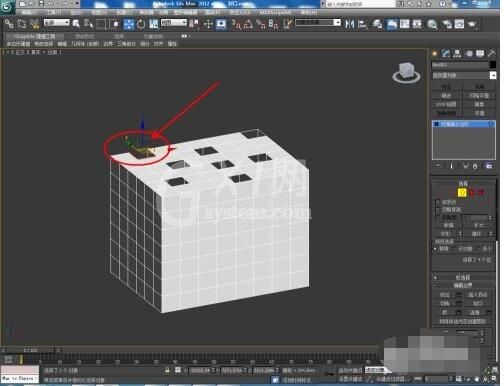
Task: Click the Rectangular Selection Region icon
Action: coord(101,24)
